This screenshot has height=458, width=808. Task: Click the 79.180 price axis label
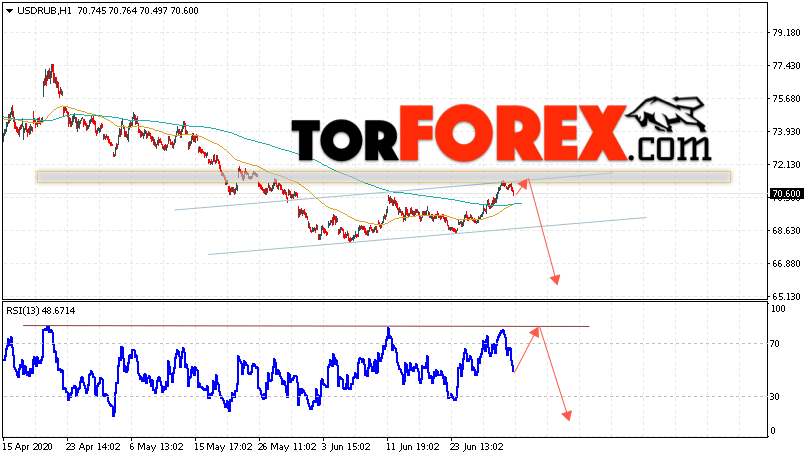(x=786, y=32)
